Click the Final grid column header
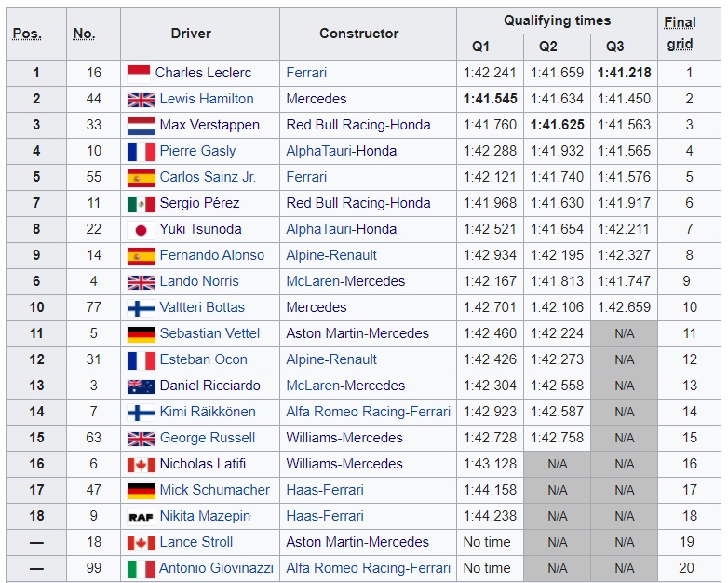728x583 pixels. (x=680, y=34)
